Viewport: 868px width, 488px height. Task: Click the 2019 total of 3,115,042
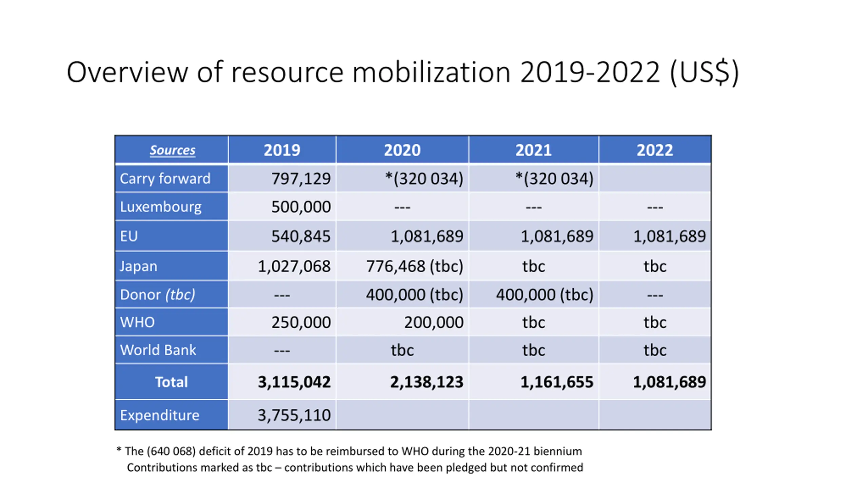[294, 382]
